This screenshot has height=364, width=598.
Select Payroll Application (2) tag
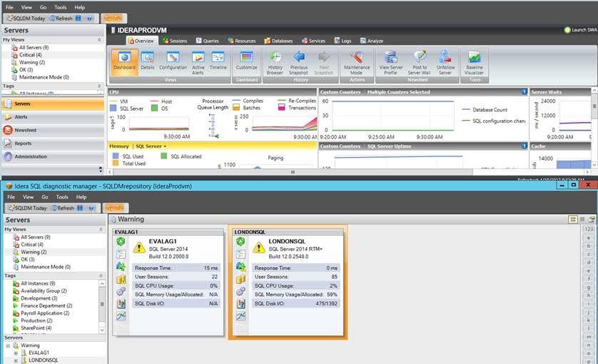pos(45,313)
